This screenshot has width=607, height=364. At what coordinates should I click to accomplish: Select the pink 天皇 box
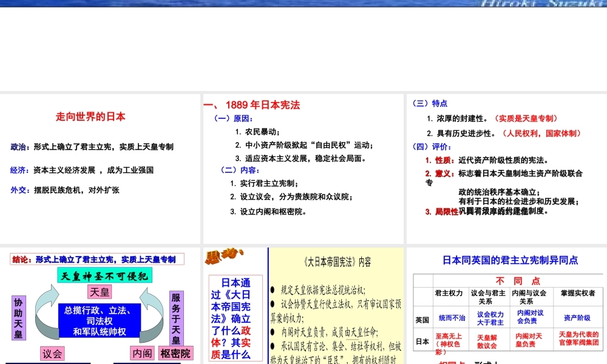[100, 292]
